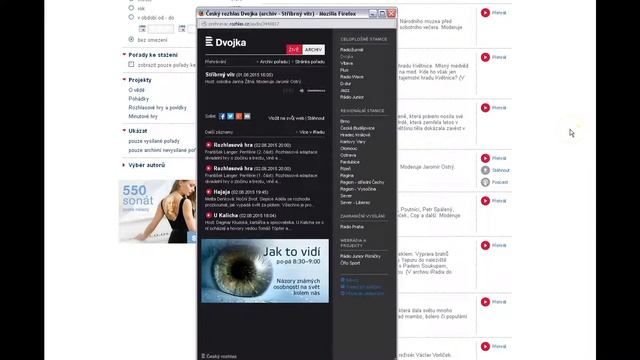Click Podcast icon in background page

[x=485, y=182]
